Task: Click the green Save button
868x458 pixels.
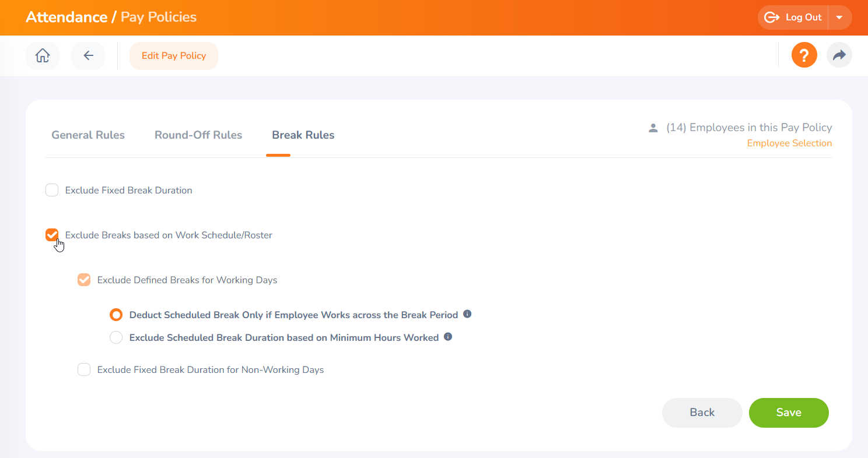Action: click(x=789, y=413)
